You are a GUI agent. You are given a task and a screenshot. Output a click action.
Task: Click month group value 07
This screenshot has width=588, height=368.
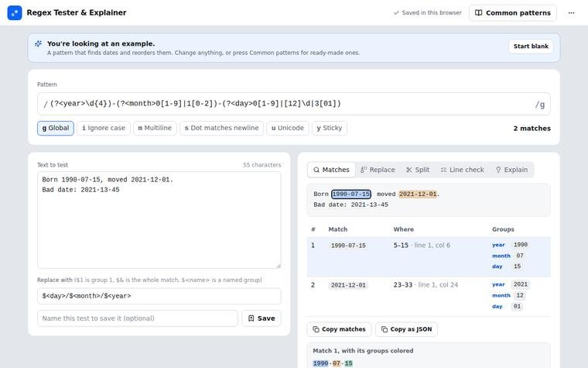[520, 256]
